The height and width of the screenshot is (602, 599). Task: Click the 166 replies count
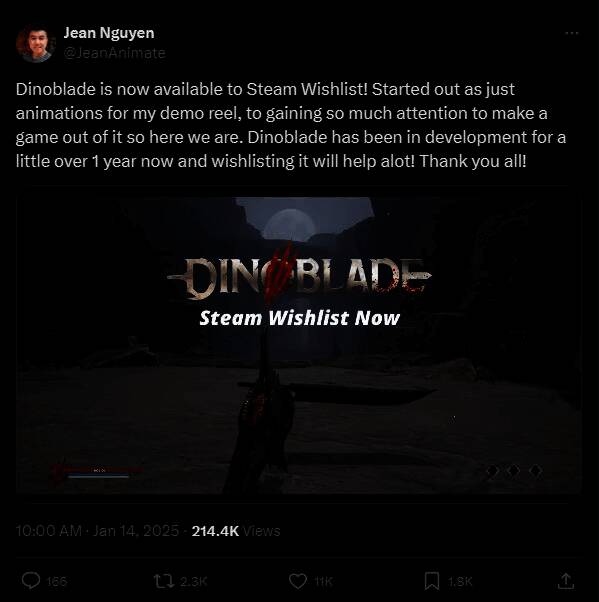coord(56,582)
